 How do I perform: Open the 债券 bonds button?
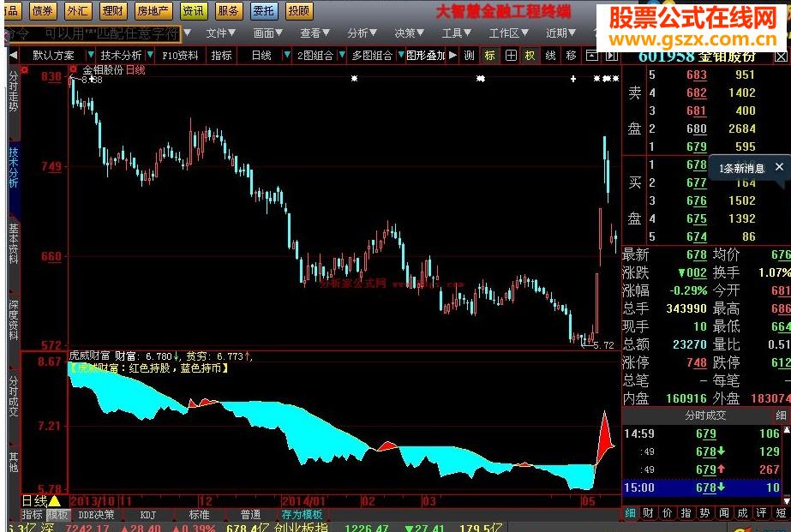(42, 10)
